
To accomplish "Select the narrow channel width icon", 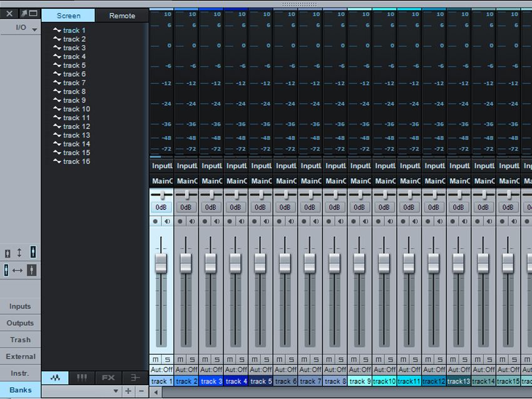I will 6,270.
